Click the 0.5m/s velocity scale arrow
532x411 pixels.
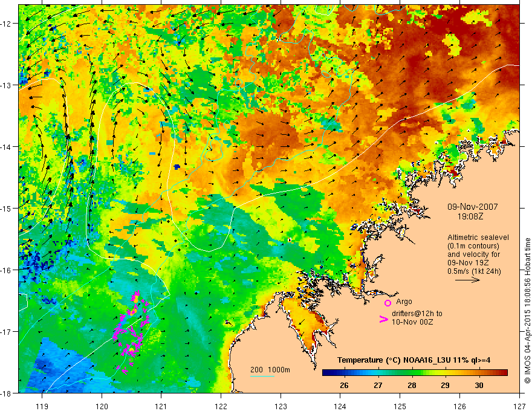[467, 280]
